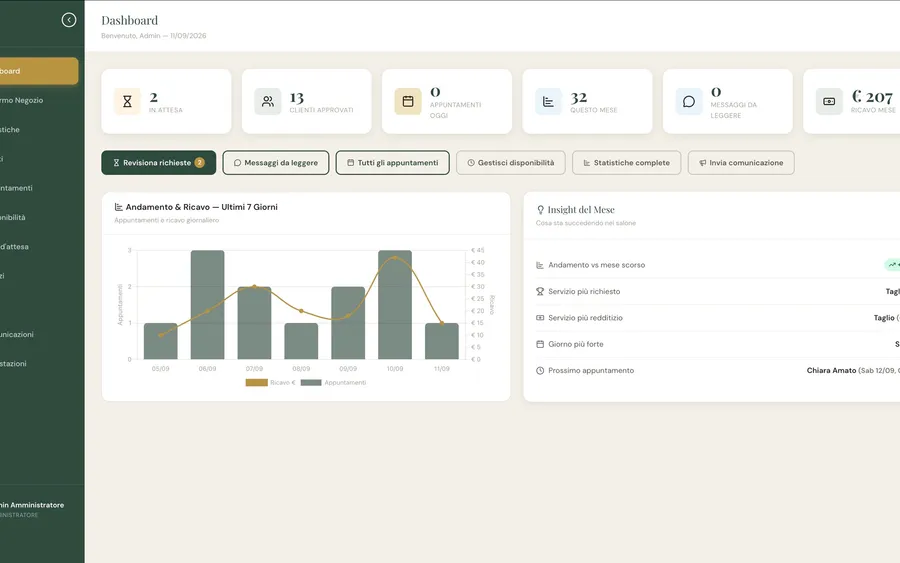
Task: Click the 13 Clienti Approvati stat card
Action: click(x=307, y=102)
